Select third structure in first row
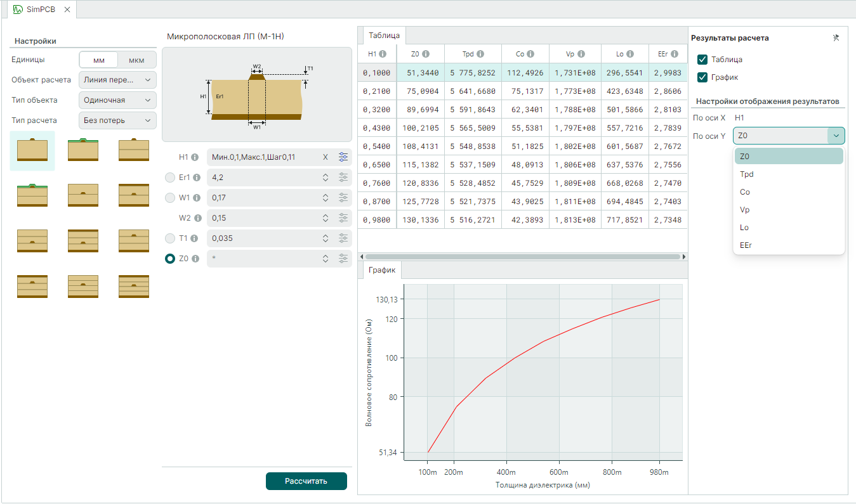Viewport: 856px width, 504px height. 134,150
